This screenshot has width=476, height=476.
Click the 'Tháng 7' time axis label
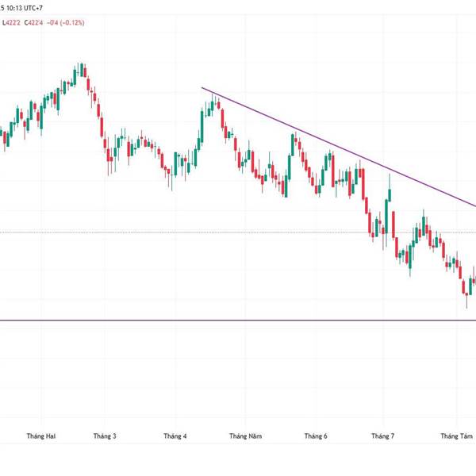tap(383, 436)
